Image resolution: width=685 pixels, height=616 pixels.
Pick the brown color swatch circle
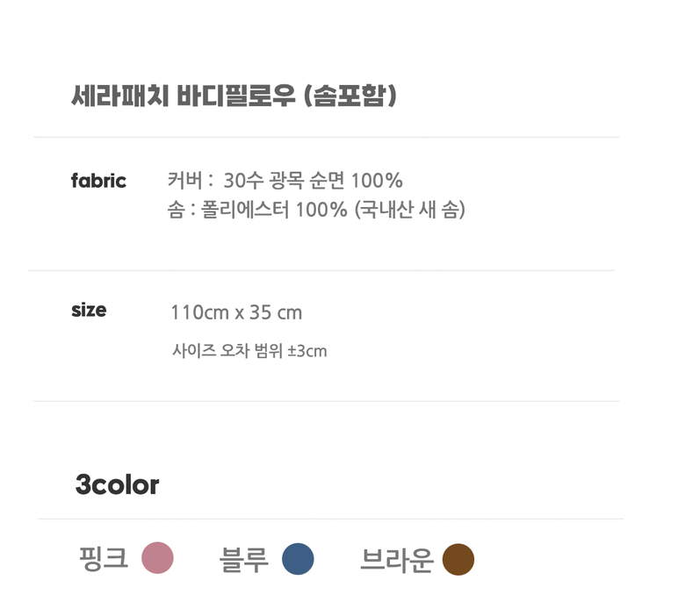[x=458, y=559]
